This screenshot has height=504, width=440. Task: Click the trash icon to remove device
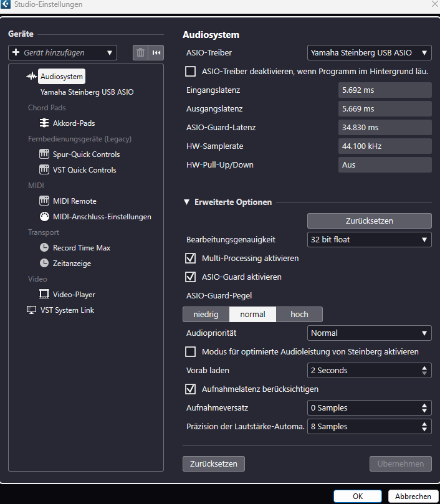click(x=141, y=53)
